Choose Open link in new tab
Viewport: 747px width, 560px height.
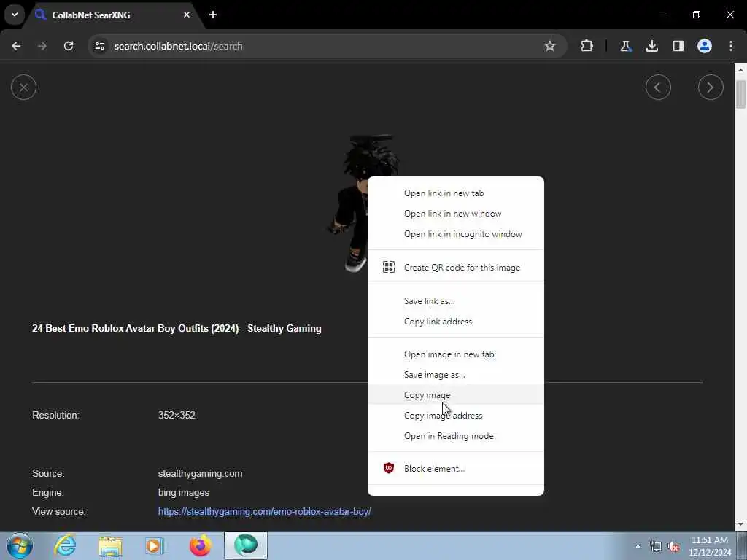[456, 193]
